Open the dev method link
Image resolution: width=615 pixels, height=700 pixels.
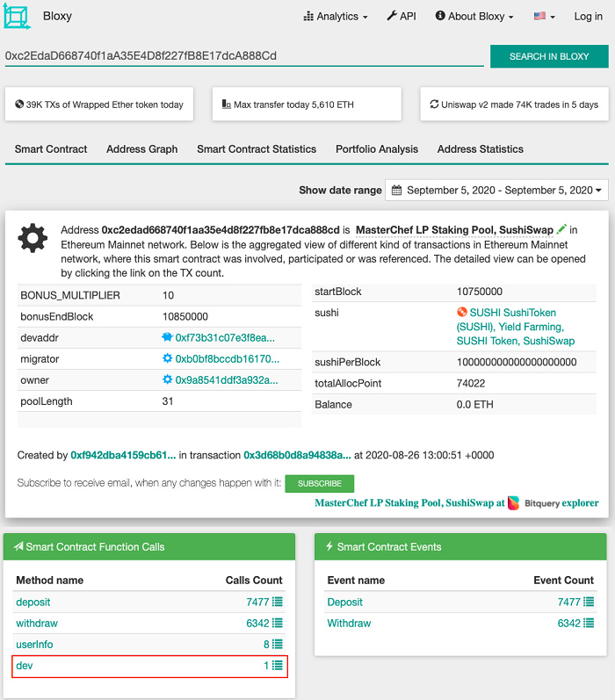click(x=25, y=666)
